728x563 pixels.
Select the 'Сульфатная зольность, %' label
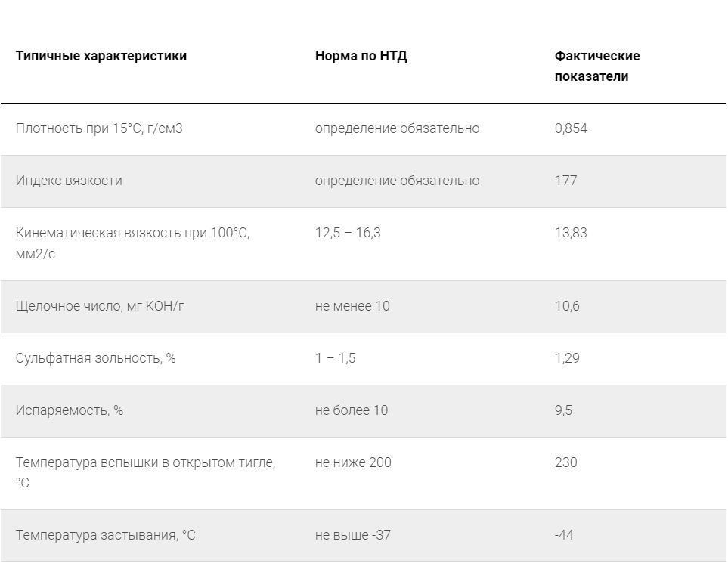[x=95, y=358]
